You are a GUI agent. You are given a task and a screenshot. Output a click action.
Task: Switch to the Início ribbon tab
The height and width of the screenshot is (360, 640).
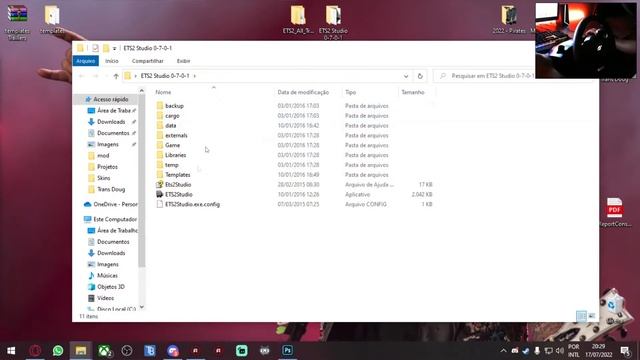pyautogui.click(x=111, y=61)
